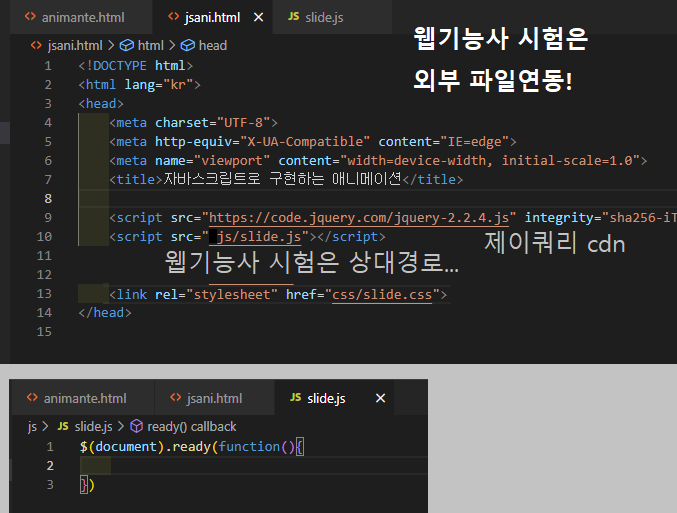This screenshot has height=513, width=677.
Task: Click HTML file icon on top jsani.html tab
Action: pyautogui.click(x=174, y=16)
